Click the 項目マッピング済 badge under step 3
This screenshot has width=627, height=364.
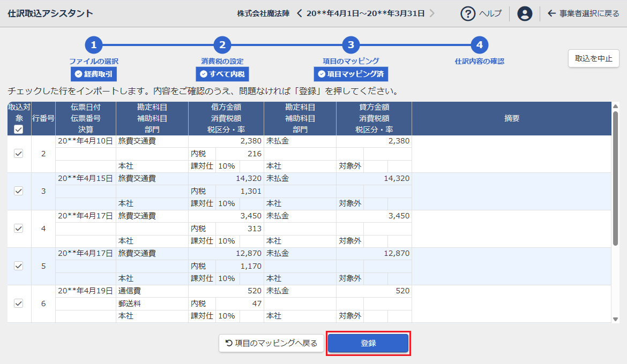click(x=351, y=74)
